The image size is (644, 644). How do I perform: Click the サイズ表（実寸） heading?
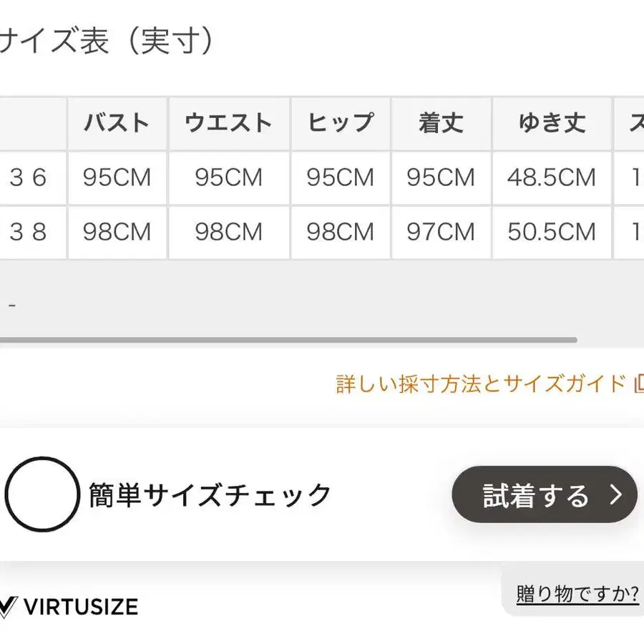coord(106,41)
